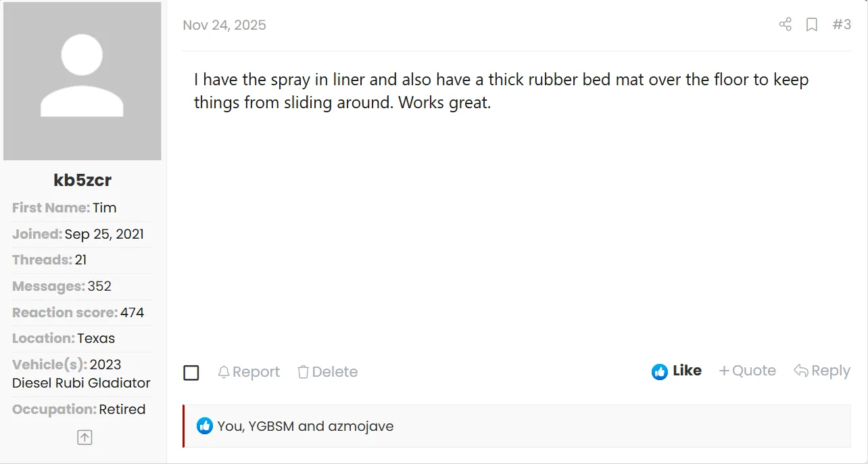Click the blue thumbs-up Like icon
The height and width of the screenshot is (464, 868).
[x=659, y=371]
